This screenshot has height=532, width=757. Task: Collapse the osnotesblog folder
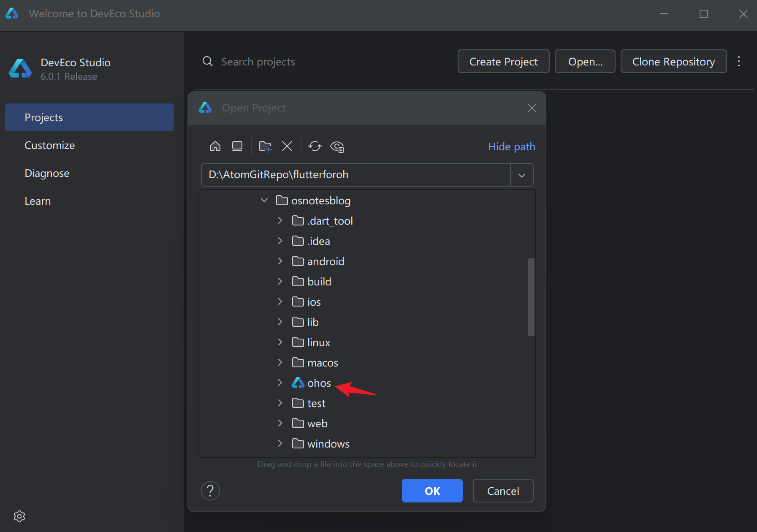tap(264, 200)
